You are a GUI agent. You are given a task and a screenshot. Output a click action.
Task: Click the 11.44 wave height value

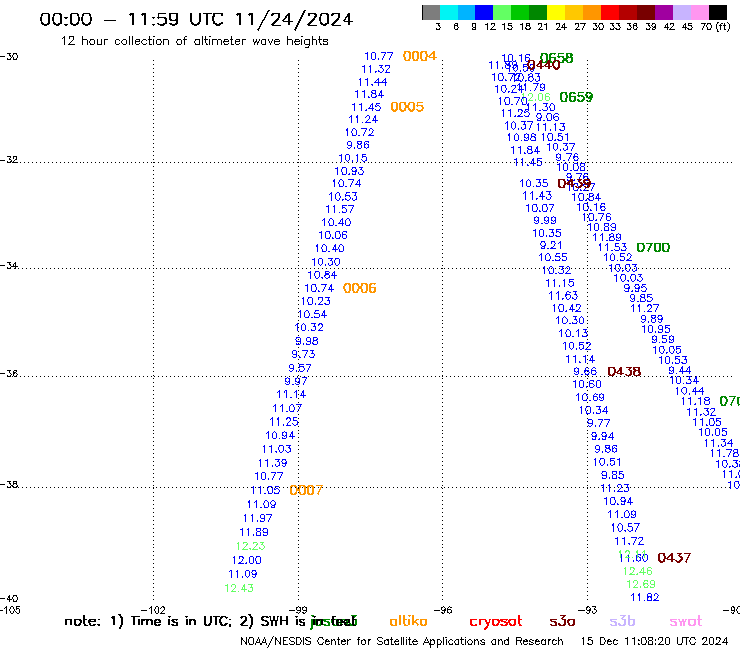(x=372, y=82)
